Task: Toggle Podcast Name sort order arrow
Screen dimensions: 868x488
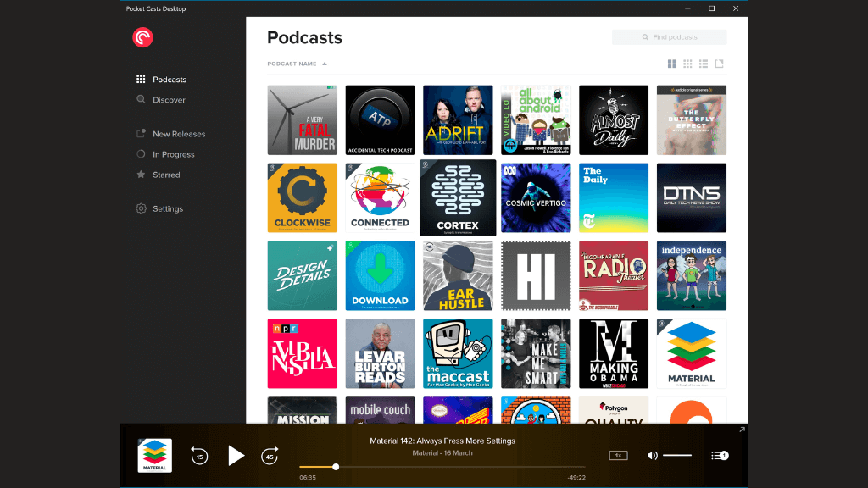Action: click(325, 64)
